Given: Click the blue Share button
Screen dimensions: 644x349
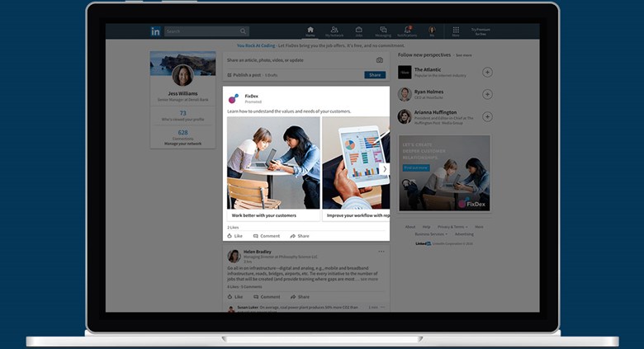Looking at the screenshot, I should click(x=375, y=75).
